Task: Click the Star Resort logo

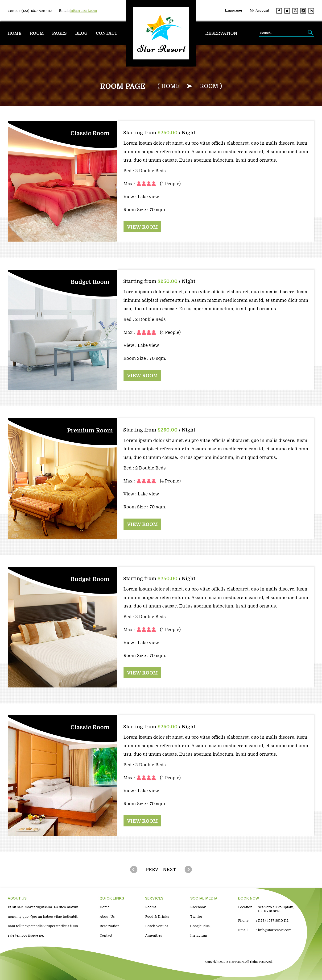Action: 161,33
